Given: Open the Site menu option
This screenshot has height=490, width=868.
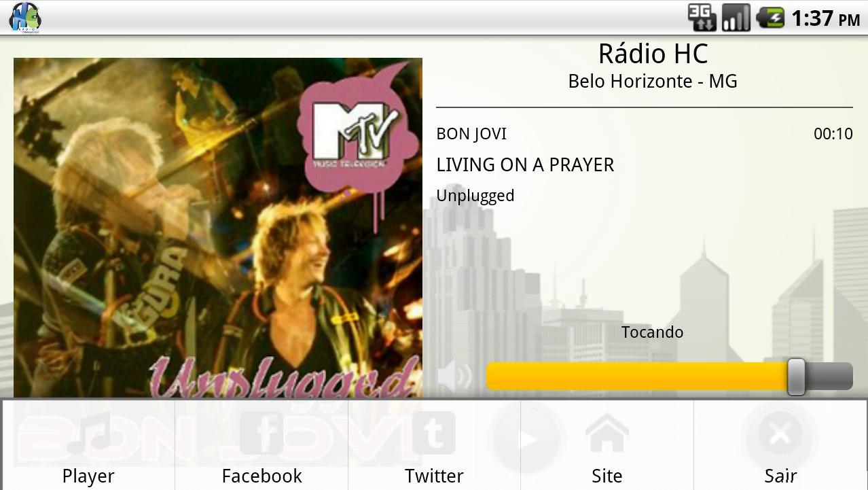Looking at the screenshot, I should (x=607, y=444).
